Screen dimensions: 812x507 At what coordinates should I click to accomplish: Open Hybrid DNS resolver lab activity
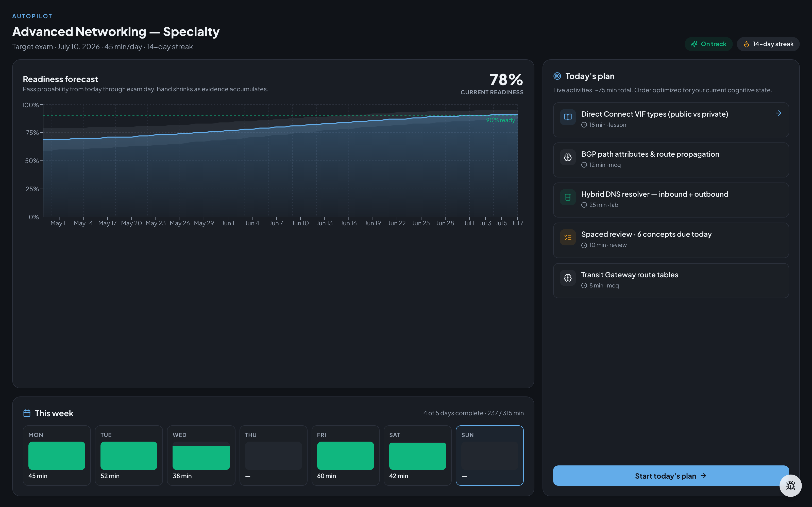(x=671, y=200)
